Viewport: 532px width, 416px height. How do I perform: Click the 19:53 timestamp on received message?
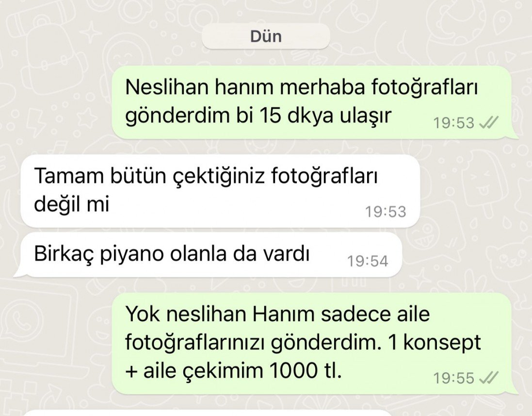coord(386,212)
